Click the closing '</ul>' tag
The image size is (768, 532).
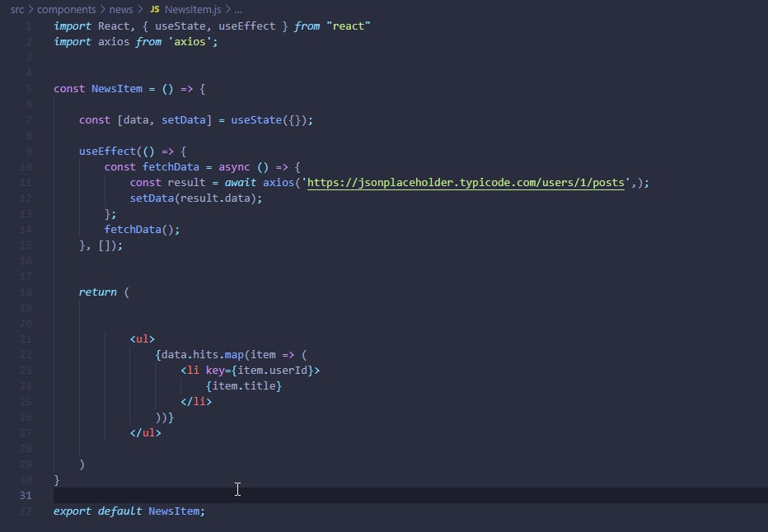pyautogui.click(x=146, y=433)
